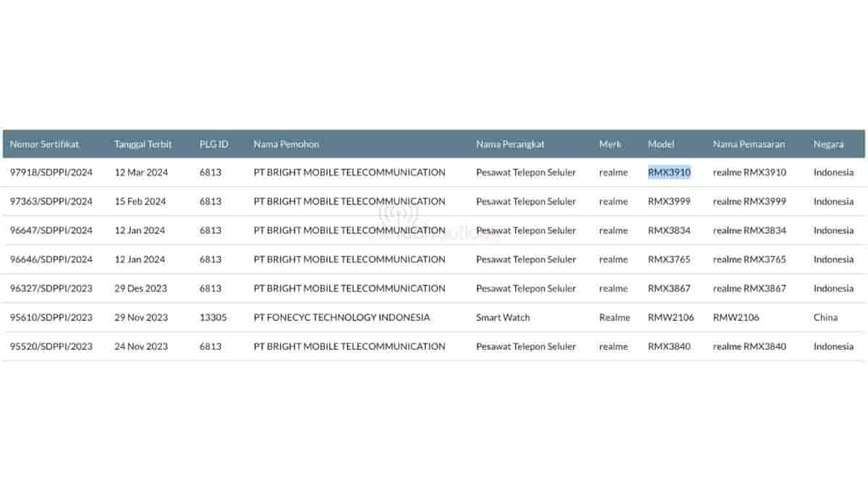Sort by the Tanggal Terbit column header
This screenshot has height=488, width=868.
coord(142,144)
